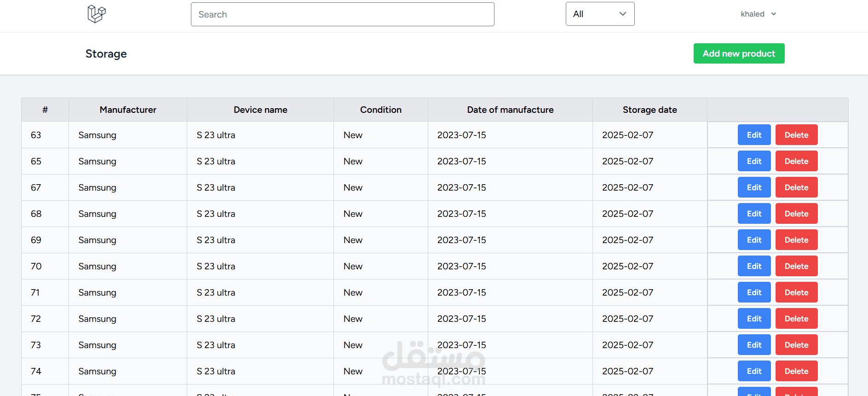The image size is (868, 396).
Task: Edit the product in row 65
Action: coord(754,161)
